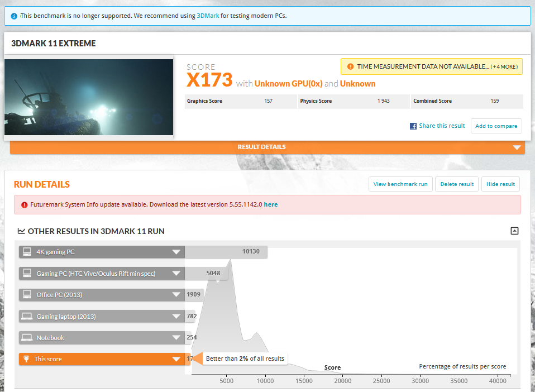Follow the 'here' download link
Viewport: 535px width, 392px height.
pos(270,204)
